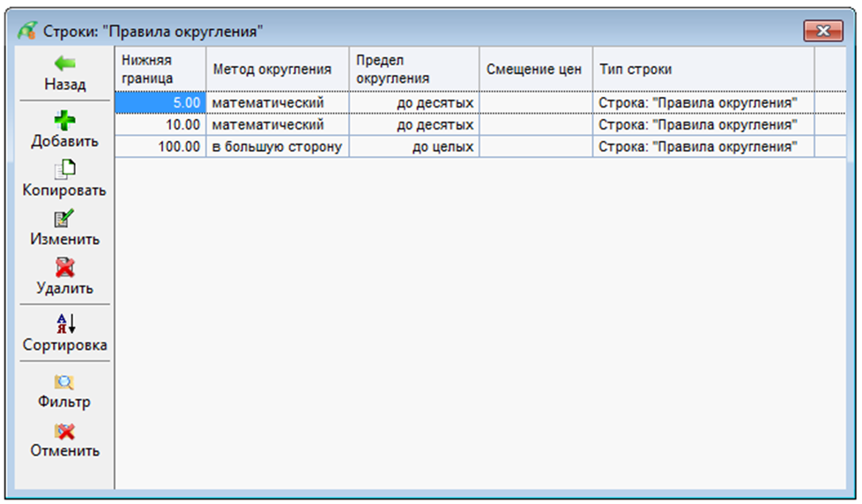Click the Метод округления column header
The height and width of the screenshot is (504, 862).
[277, 70]
